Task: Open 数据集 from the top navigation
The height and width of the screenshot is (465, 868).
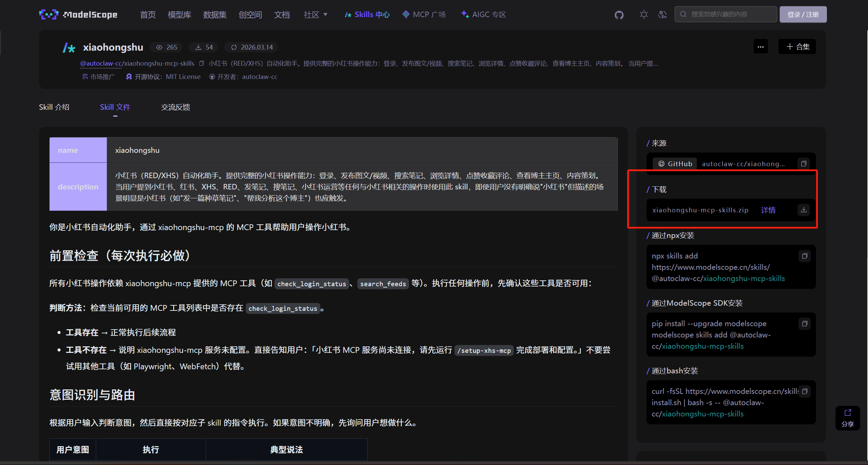Action: click(215, 15)
